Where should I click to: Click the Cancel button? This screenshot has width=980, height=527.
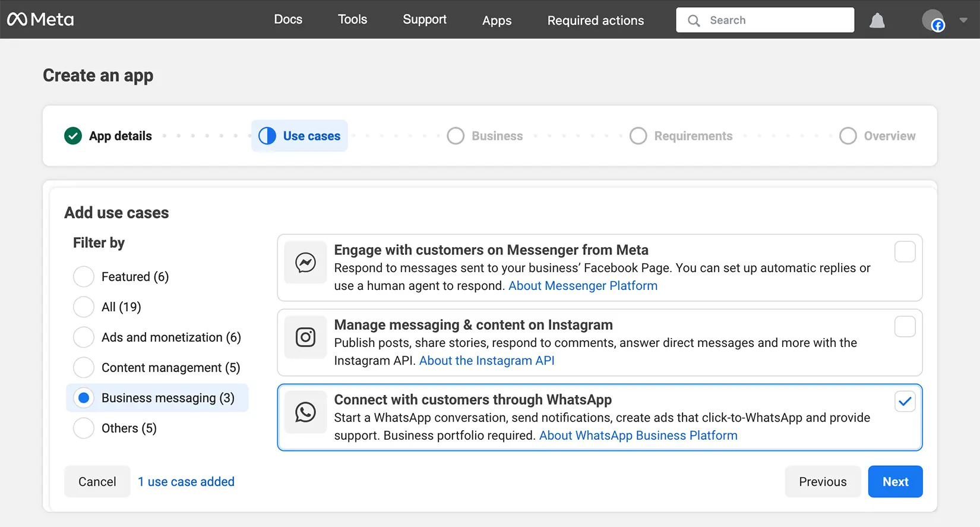point(97,482)
